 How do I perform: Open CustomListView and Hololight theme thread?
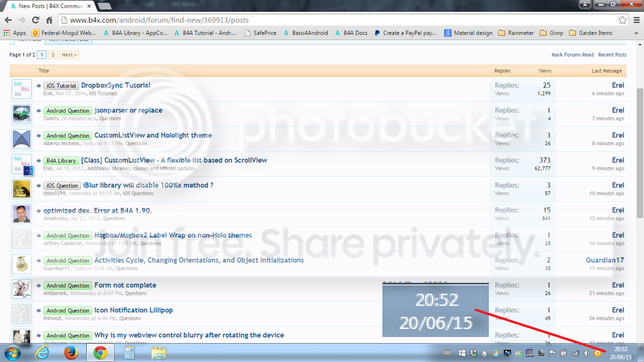click(x=153, y=135)
